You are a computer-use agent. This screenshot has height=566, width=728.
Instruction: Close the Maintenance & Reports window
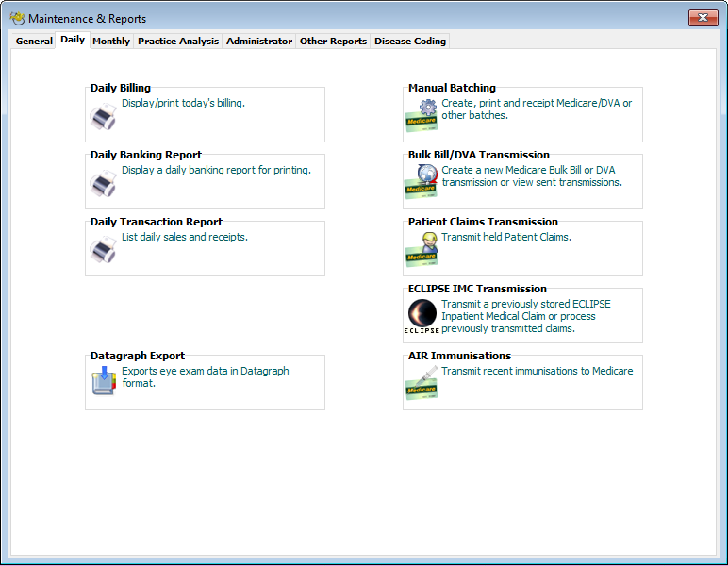coord(703,18)
